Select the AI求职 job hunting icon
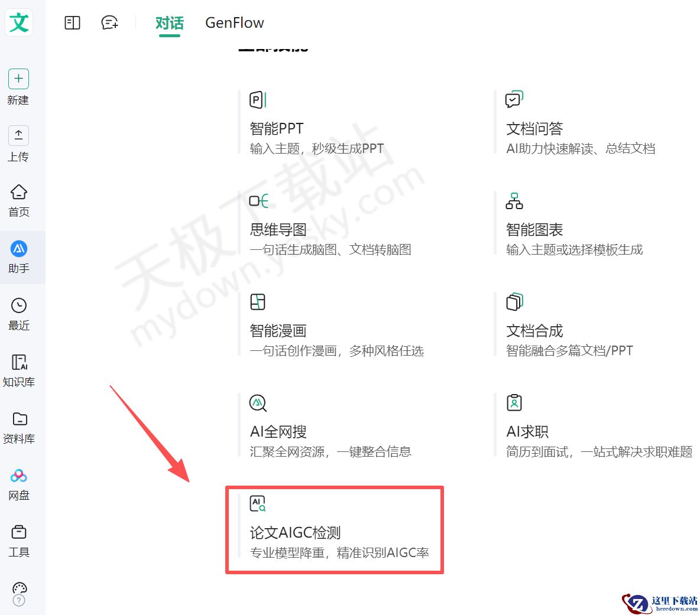The image size is (700, 615). point(514,402)
